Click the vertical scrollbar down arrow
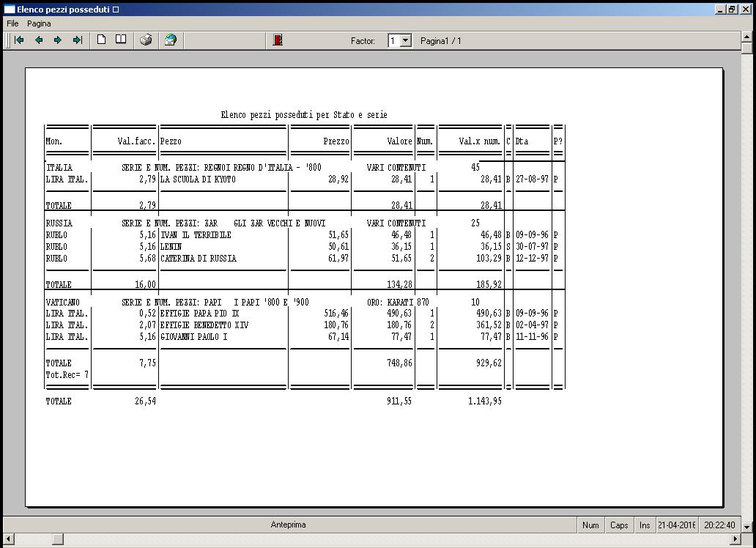756x548 pixels. 746,527
